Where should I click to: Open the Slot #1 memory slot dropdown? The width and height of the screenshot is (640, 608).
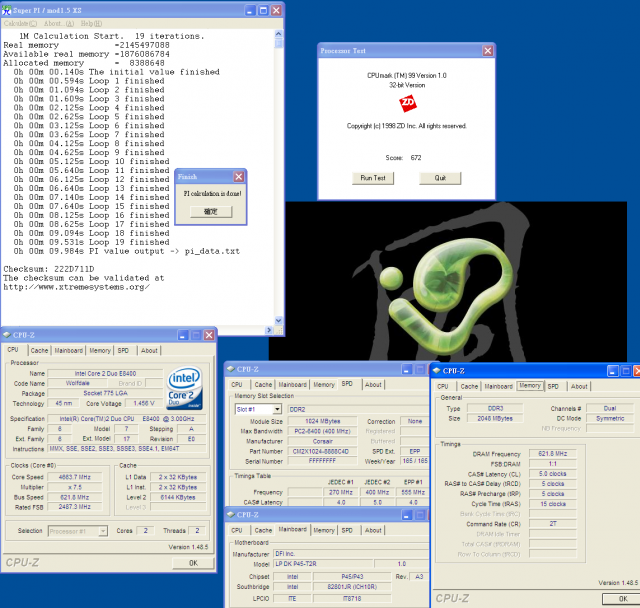277,409
